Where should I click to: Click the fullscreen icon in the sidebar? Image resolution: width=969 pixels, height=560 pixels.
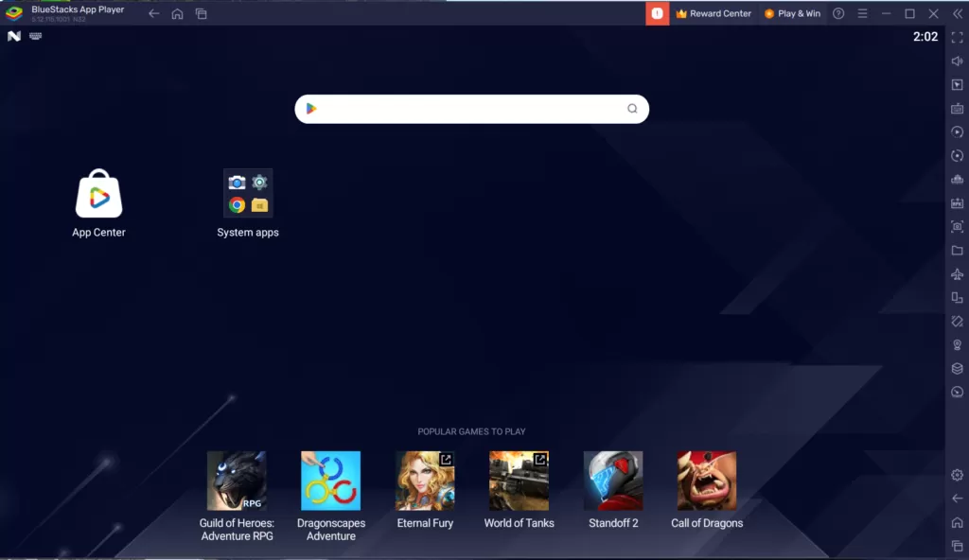click(x=957, y=38)
